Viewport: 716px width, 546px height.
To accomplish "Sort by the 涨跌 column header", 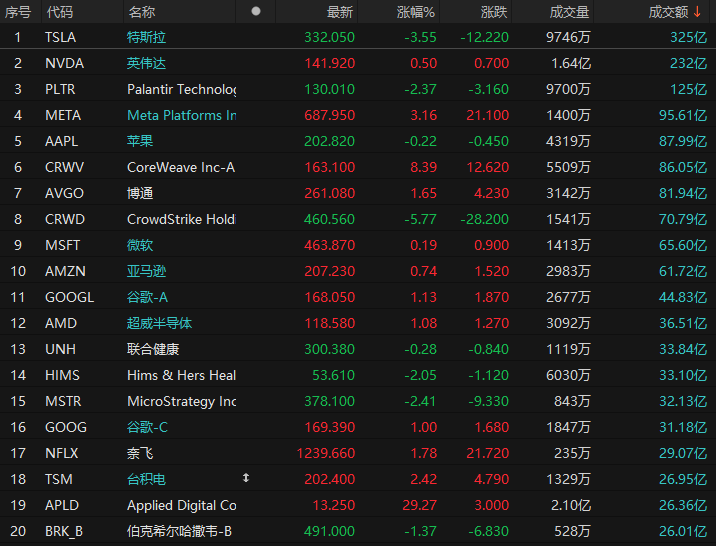I will click(x=494, y=12).
